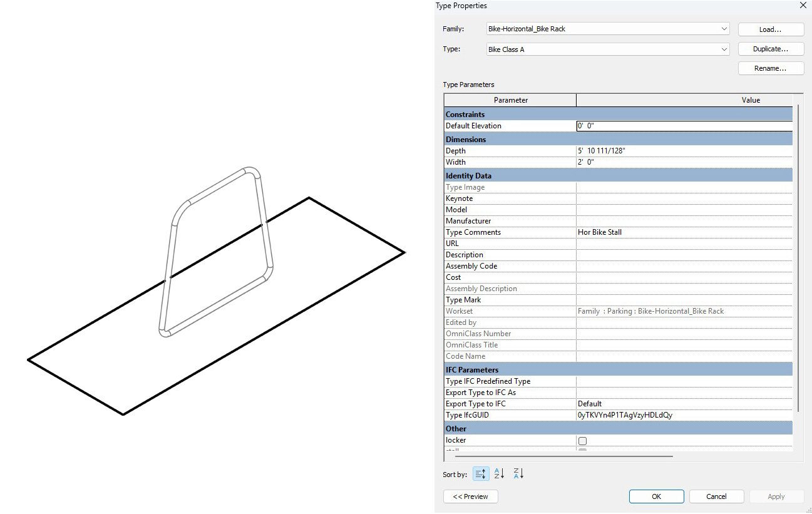Select the Assembly Description parameter label
The width and height of the screenshot is (812, 514).
click(481, 289)
